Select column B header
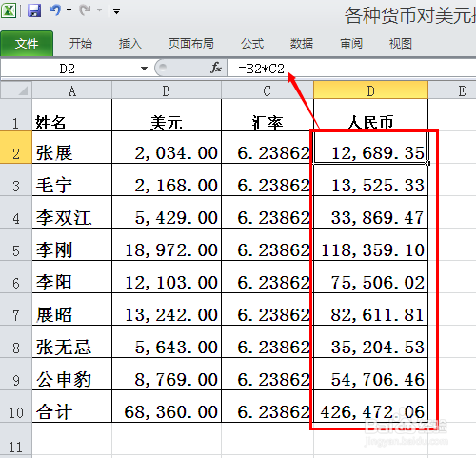The image size is (476, 458). point(167,90)
